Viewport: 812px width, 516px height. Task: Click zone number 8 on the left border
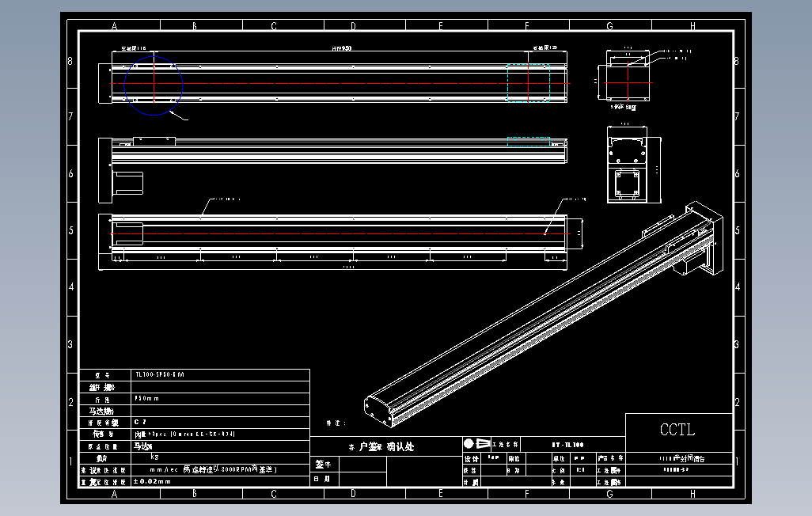pos(70,61)
